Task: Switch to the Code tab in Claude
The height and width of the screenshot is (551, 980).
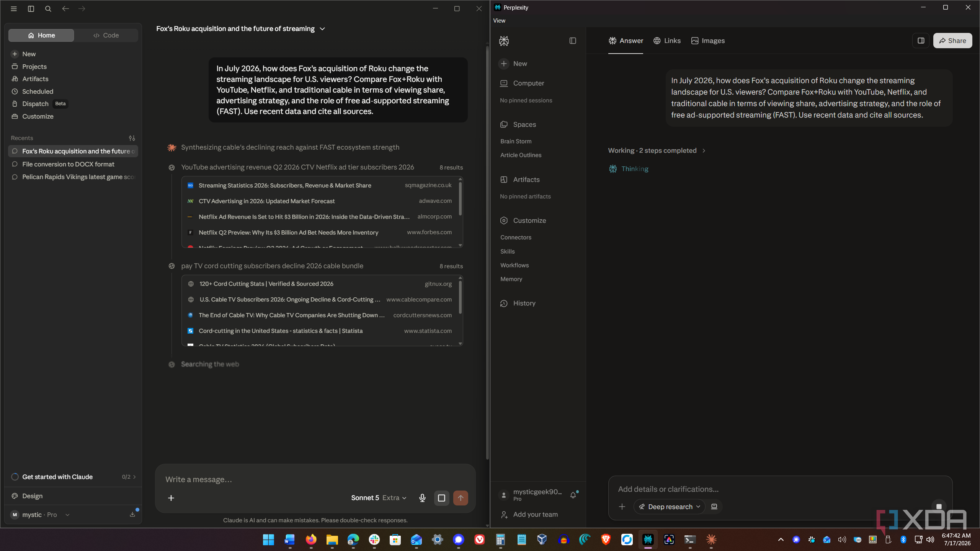Action: point(106,35)
